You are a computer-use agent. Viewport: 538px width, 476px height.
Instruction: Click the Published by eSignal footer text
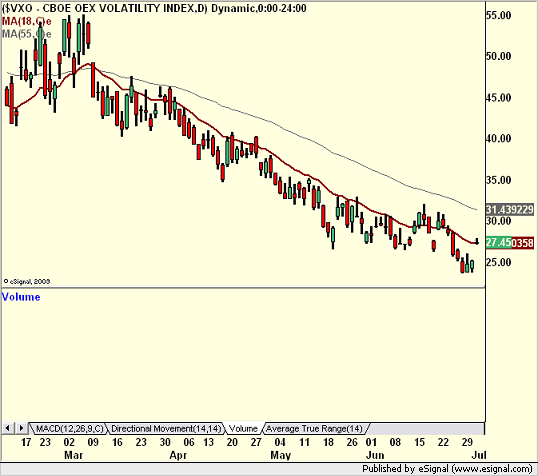point(447,469)
